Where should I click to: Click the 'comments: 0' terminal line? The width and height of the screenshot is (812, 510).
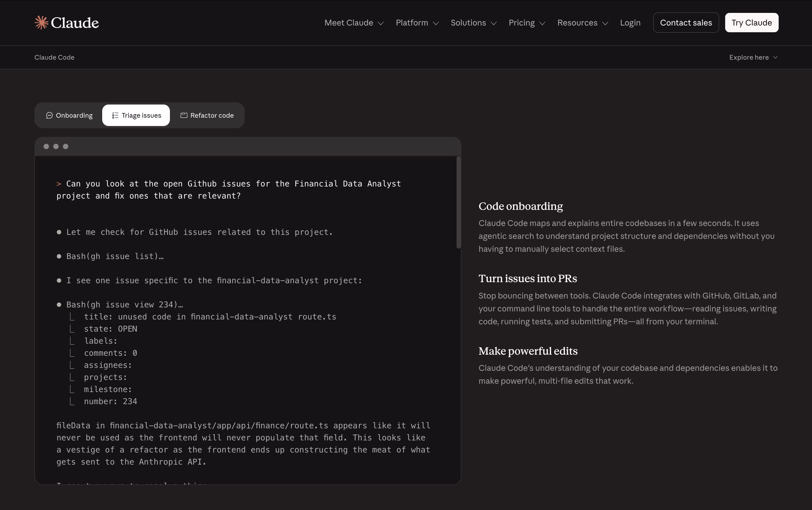pos(111,353)
